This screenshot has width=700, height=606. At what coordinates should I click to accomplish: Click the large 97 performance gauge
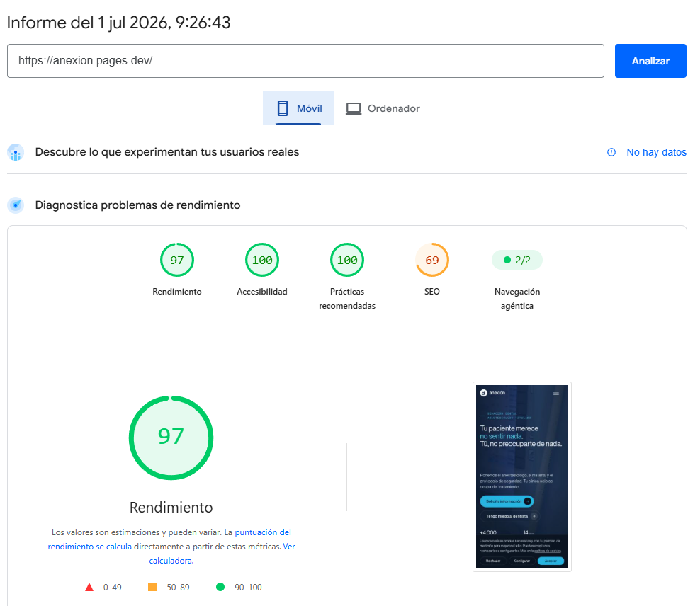click(x=171, y=438)
